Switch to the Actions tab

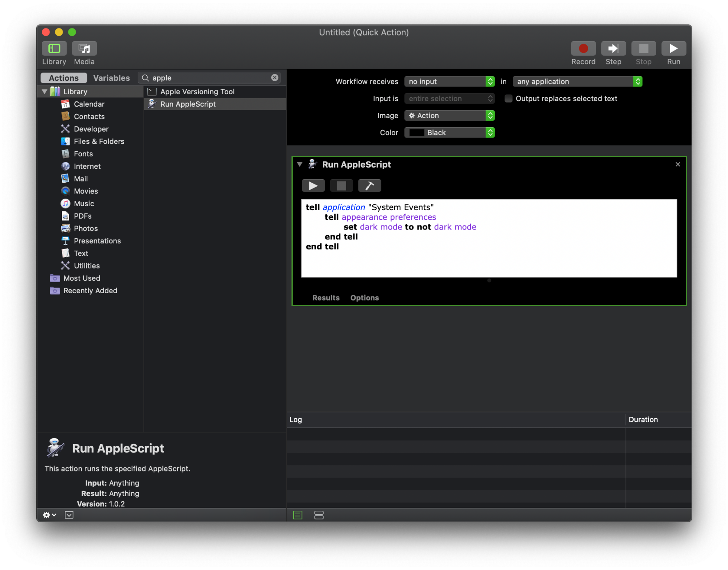click(64, 78)
